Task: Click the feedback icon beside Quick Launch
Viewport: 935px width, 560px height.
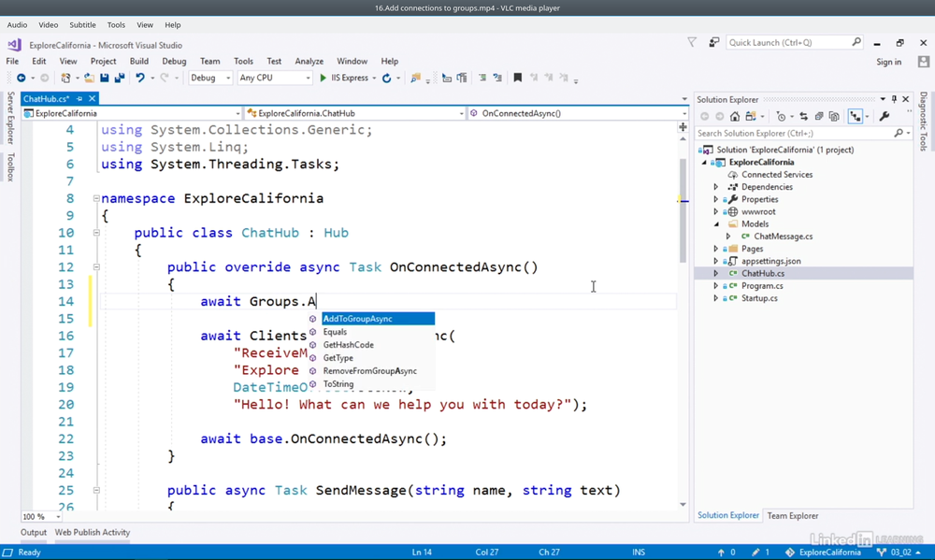Action: [713, 42]
